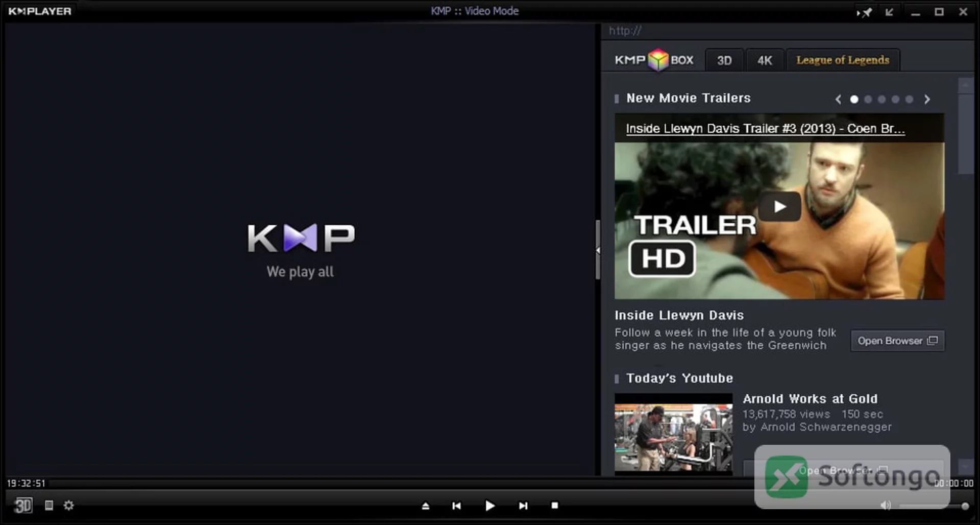Select the fifth trailer pagination dot

tap(909, 100)
